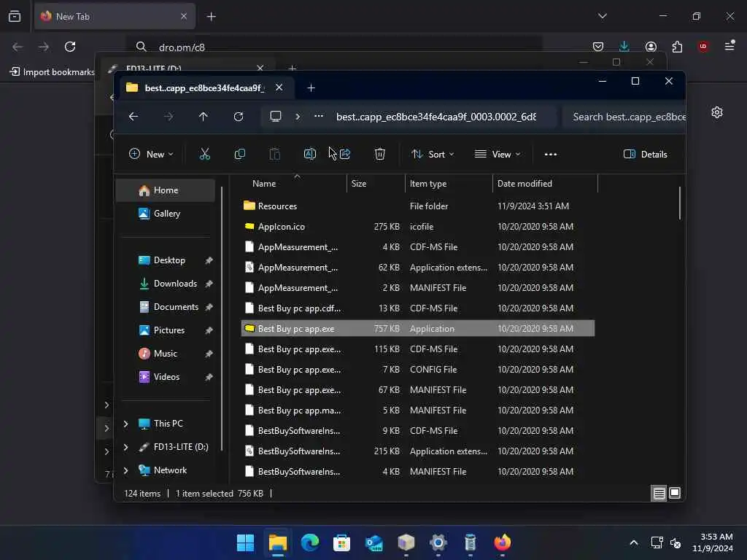The height and width of the screenshot is (560, 747).
Task: Select the best..capp Explorer tab
Action: (x=204, y=87)
